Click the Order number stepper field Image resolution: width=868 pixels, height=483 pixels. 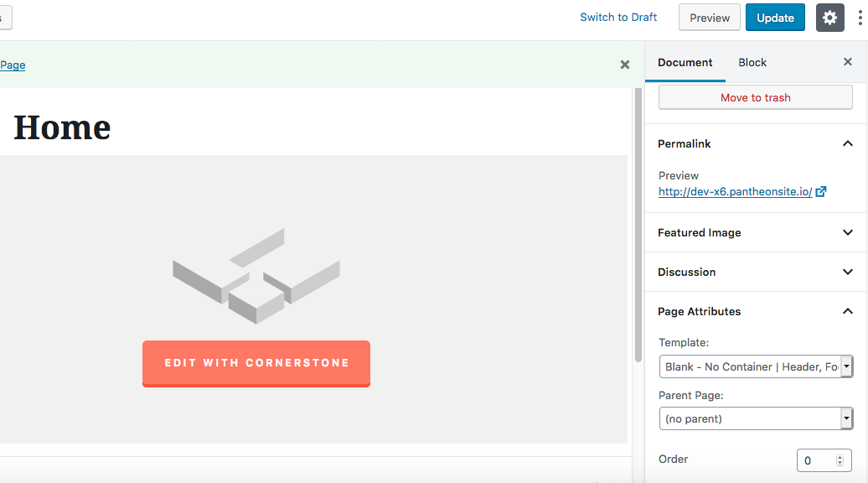tap(824, 460)
